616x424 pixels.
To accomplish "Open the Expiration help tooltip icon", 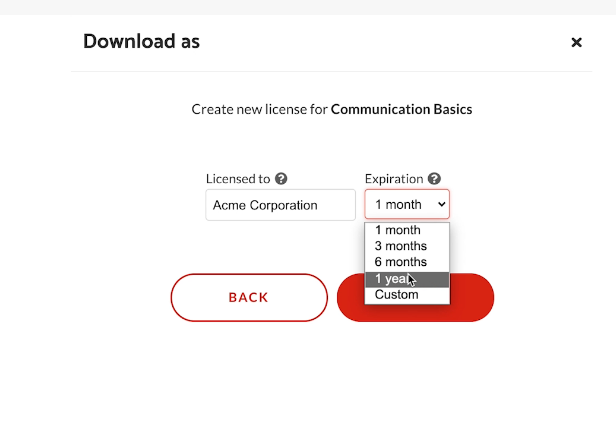I will 434,179.
